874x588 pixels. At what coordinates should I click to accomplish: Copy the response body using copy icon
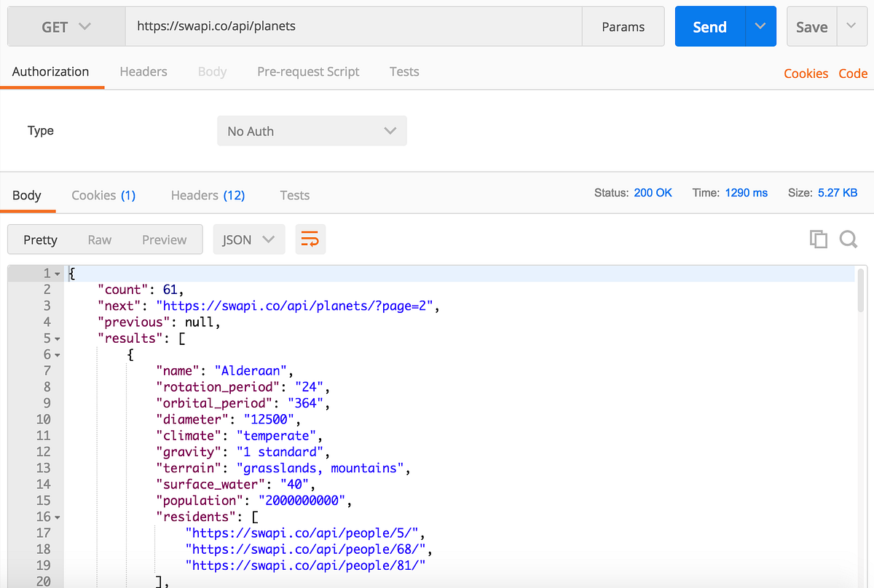click(819, 239)
